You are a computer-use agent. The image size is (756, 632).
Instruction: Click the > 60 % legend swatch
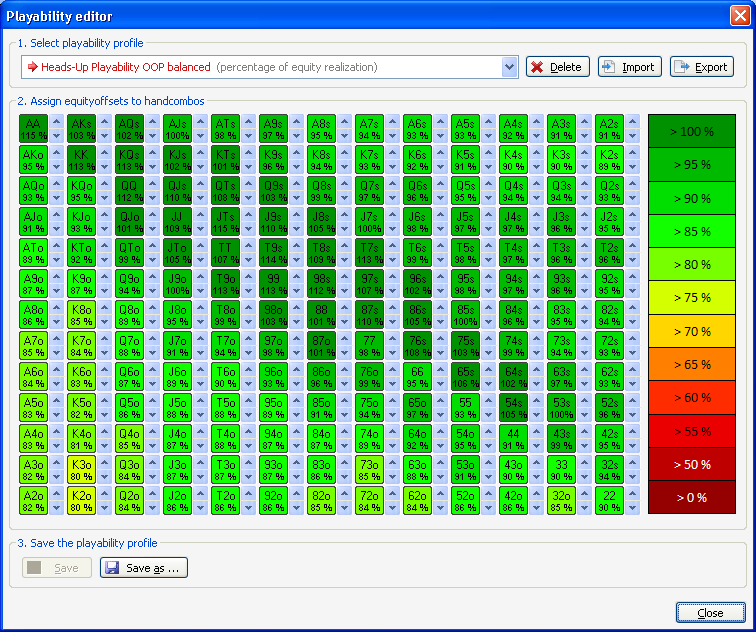click(692, 398)
